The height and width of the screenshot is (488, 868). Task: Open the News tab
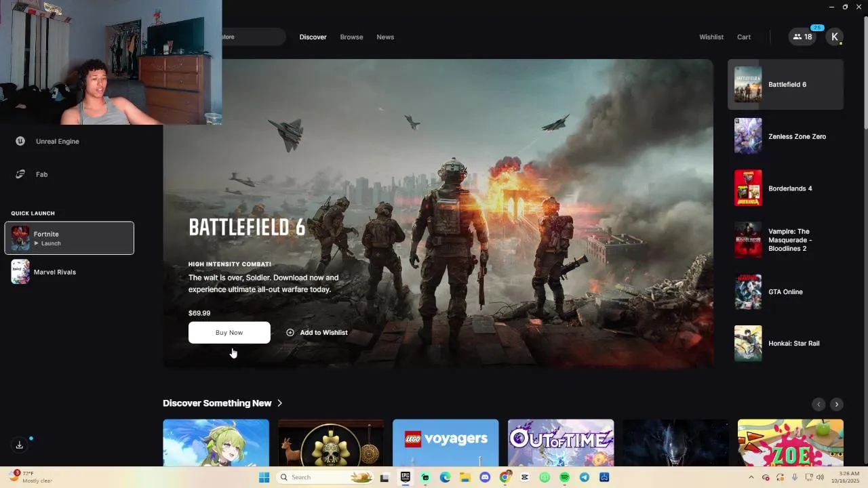click(385, 37)
